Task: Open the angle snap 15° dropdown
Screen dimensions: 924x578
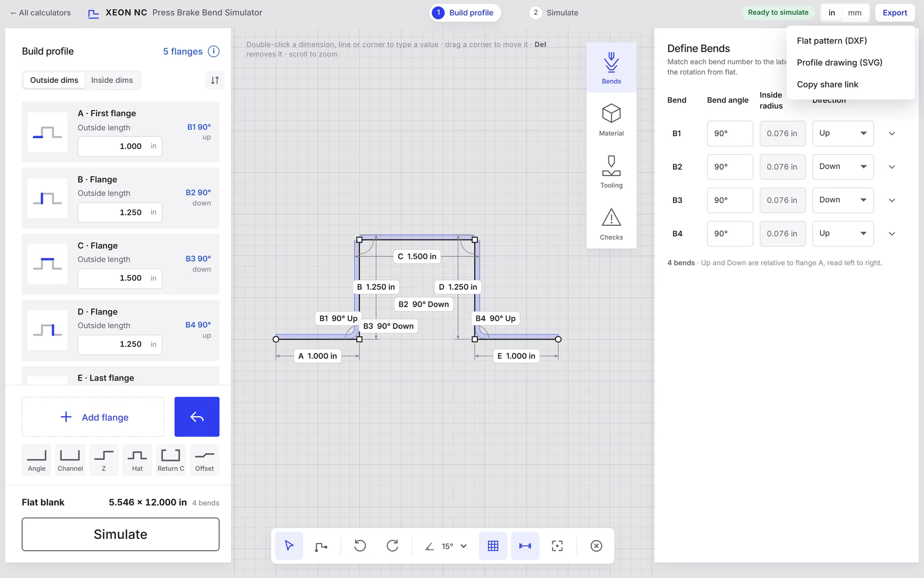Action: tap(447, 546)
